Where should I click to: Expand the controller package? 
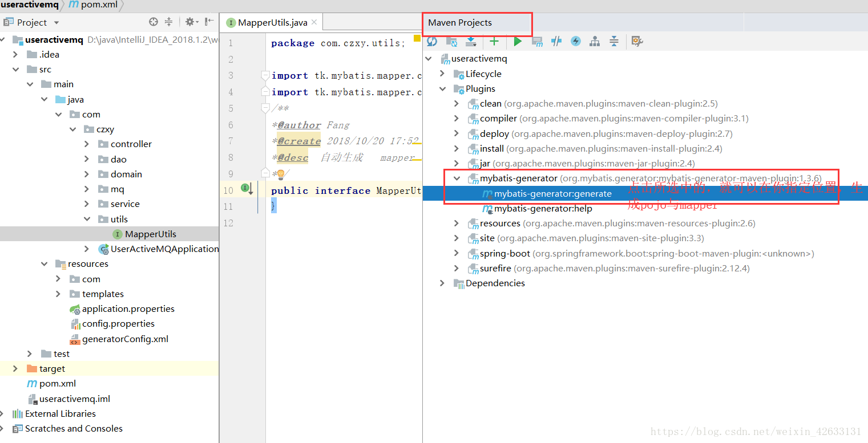87,144
